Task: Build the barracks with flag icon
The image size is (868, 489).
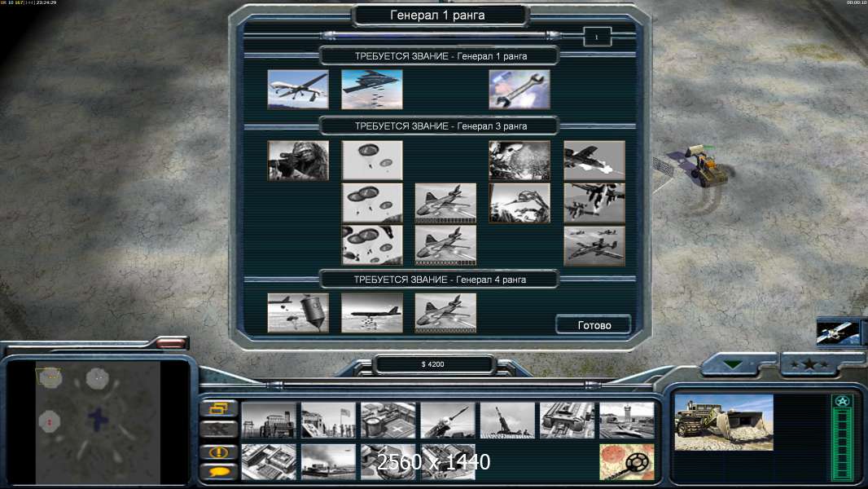Action: pyautogui.click(x=328, y=421)
